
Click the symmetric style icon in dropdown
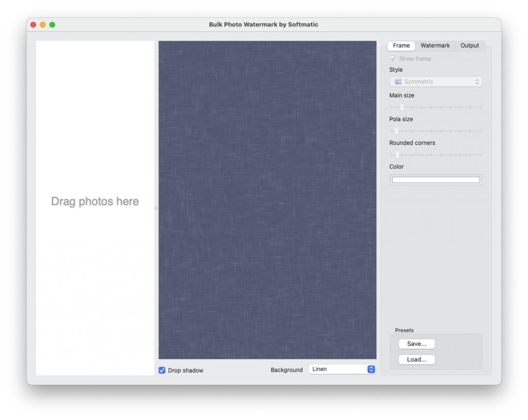click(399, 82)
